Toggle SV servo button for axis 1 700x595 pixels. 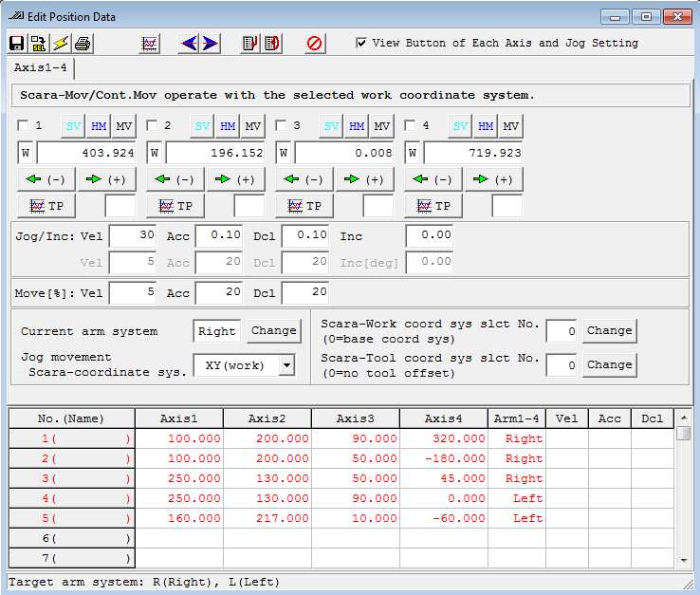[73, 126]
